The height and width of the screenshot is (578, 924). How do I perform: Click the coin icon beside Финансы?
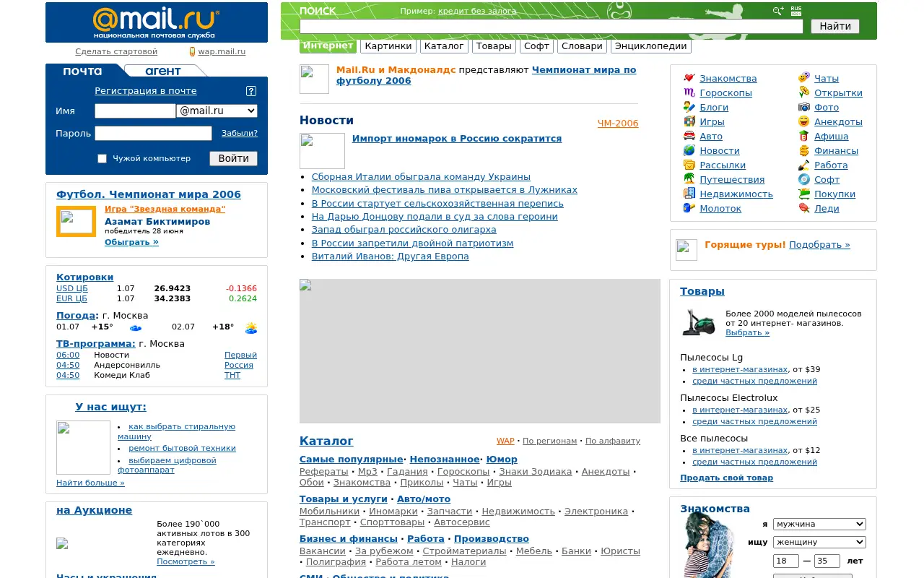[803, 150]
